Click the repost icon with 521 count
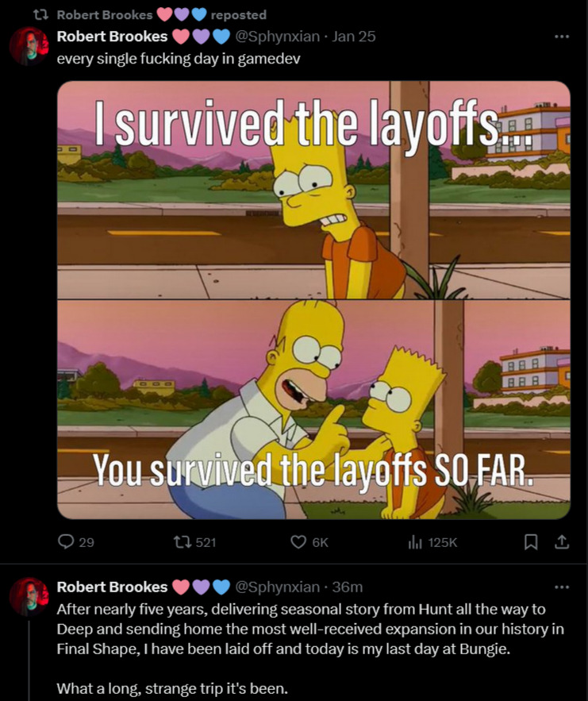The width and height of the screenshot is (588, 701). [x=183, y=542]
